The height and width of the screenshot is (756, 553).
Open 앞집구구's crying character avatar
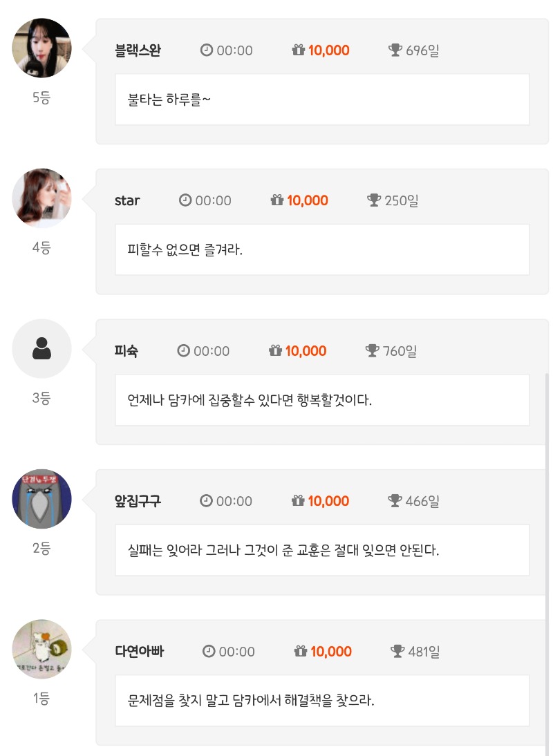click(x=42, y=499)
